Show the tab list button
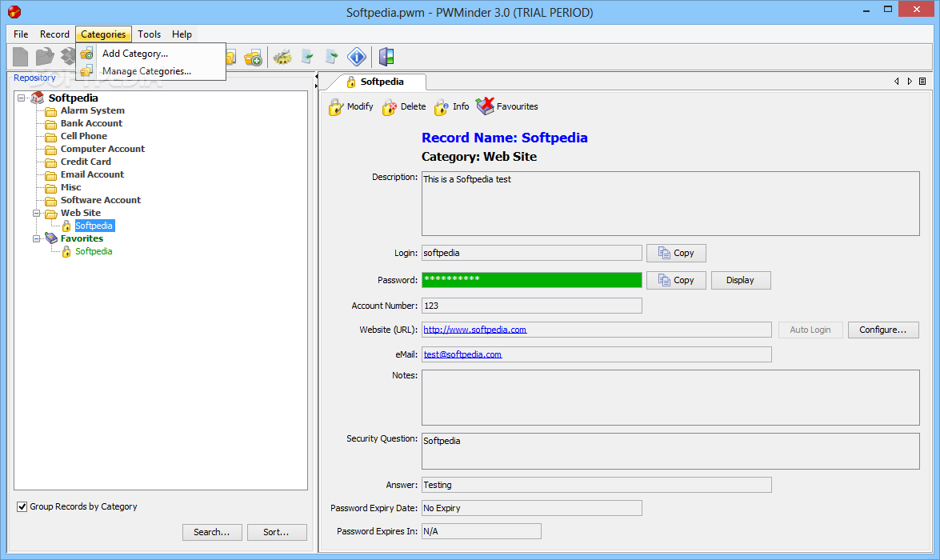Image resolution: width=940 pixels, height=560 pixels. pos(922,82)
